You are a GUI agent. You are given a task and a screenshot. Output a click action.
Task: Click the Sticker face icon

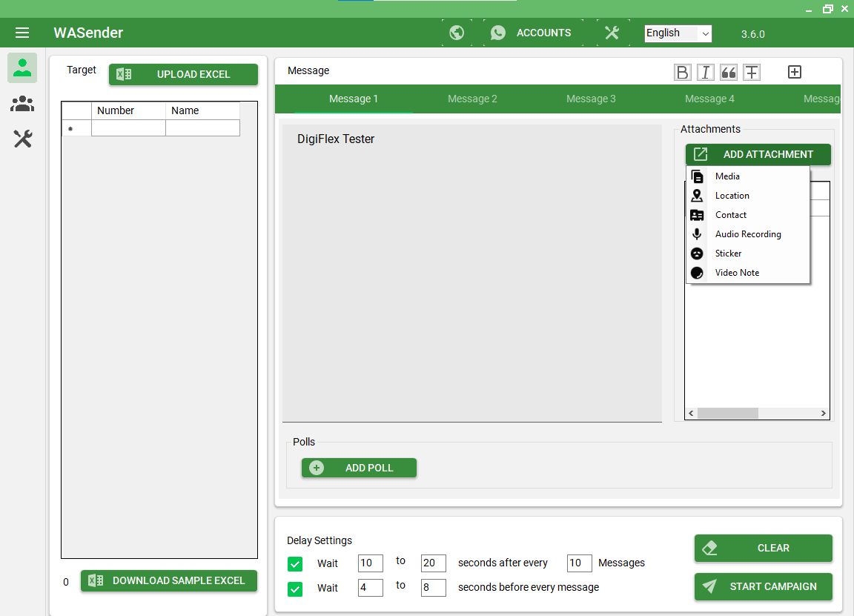coord(697,254)
